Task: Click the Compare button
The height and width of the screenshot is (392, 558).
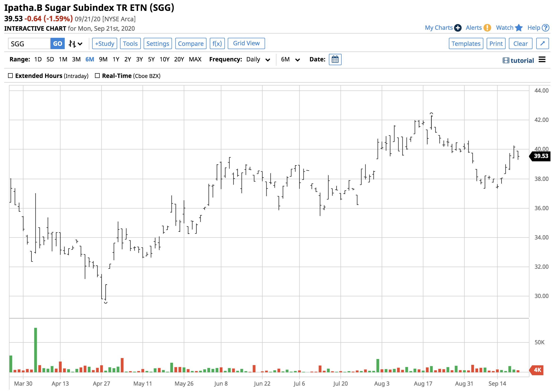Action: pyautogui.click(x=191, y=44)
